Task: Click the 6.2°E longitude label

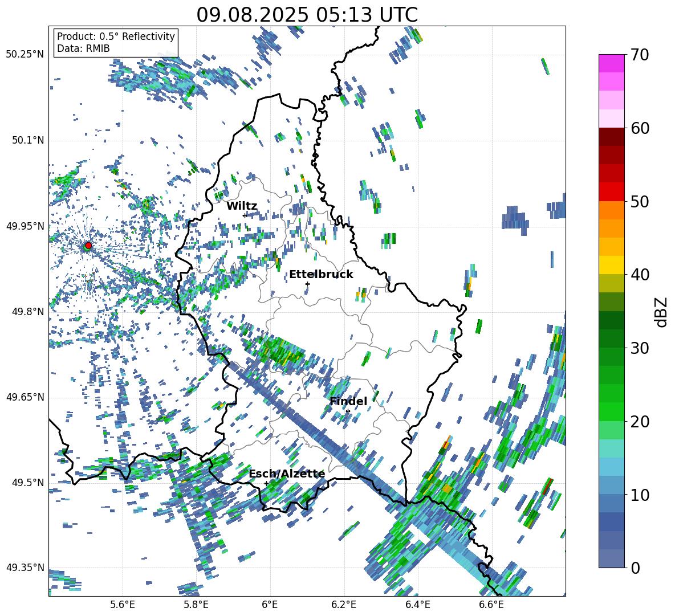Action: [x=344, y=605]
